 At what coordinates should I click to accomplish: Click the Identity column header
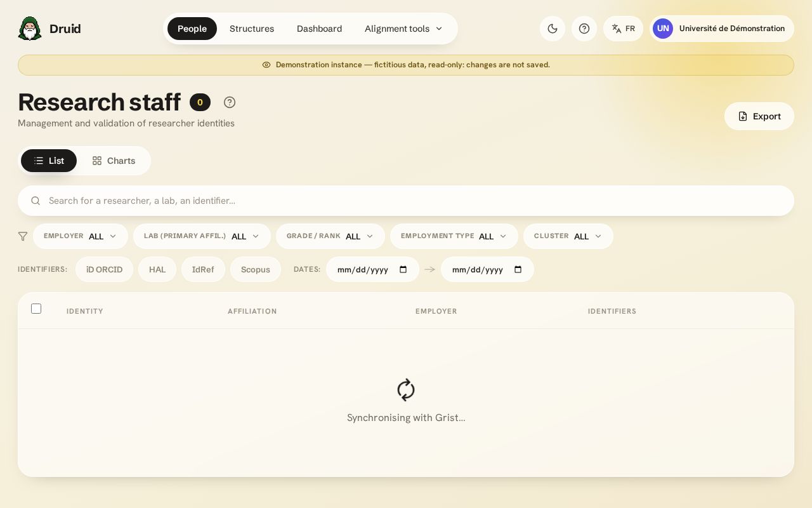(x=85, y=311)
